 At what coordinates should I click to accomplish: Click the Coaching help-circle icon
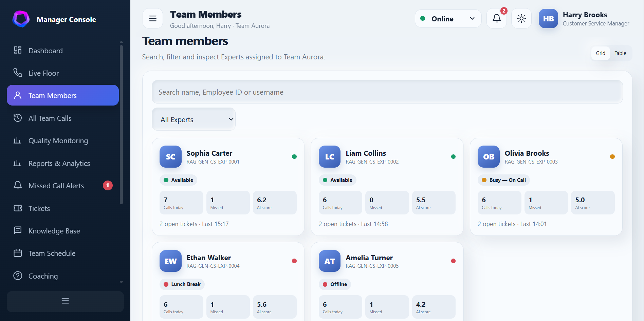(18, 276)
